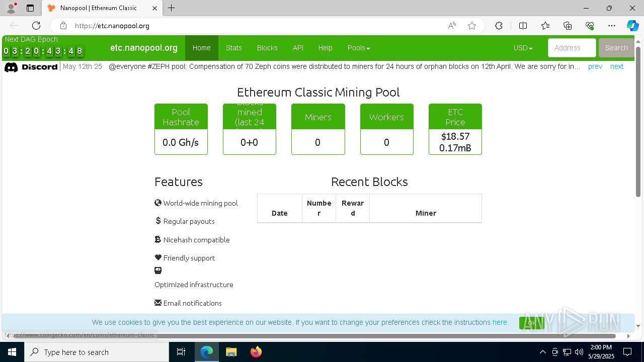644x362 pixels.
Task: View site information lock icon
Action: 63,26
